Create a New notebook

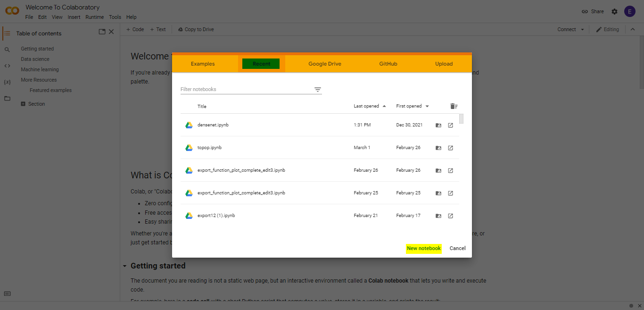pyautogui.click(x=423, y=248)
